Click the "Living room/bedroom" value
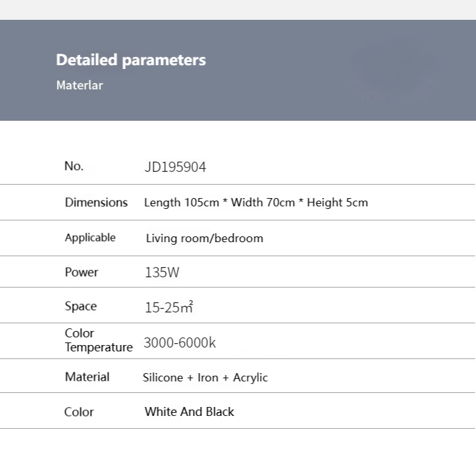476x476 pixels. pyautogui.click(x=204, y=238)
